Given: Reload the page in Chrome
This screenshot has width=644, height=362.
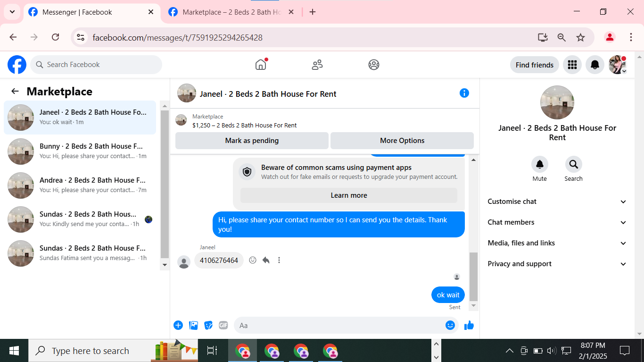Looking at the screenshot, I should (x=55, y=37).
